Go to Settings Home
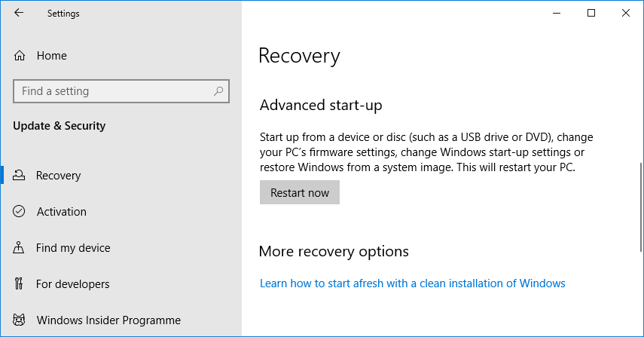644x337 pixels. tap(51, 56)
